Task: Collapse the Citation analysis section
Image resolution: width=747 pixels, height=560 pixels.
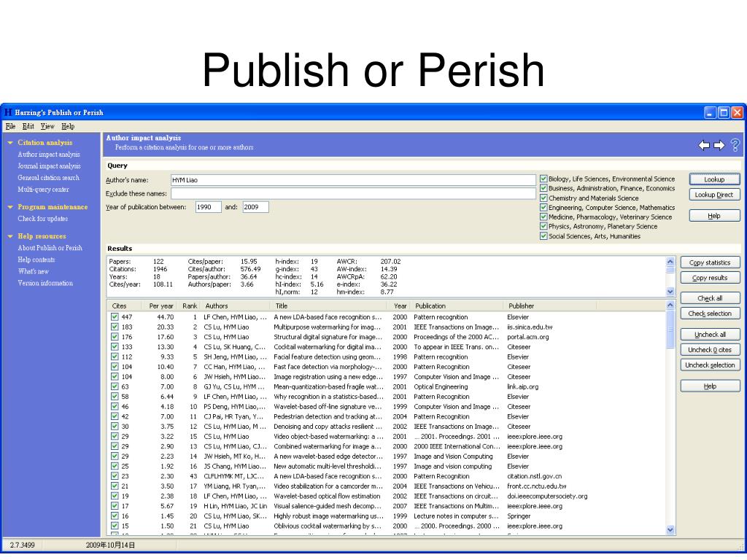Action: 10,142
